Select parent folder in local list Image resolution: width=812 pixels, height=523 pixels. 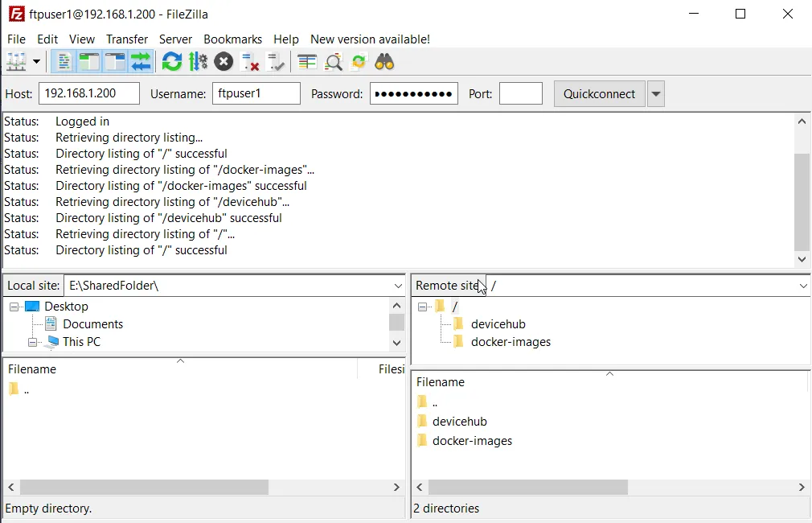(26, 389)
